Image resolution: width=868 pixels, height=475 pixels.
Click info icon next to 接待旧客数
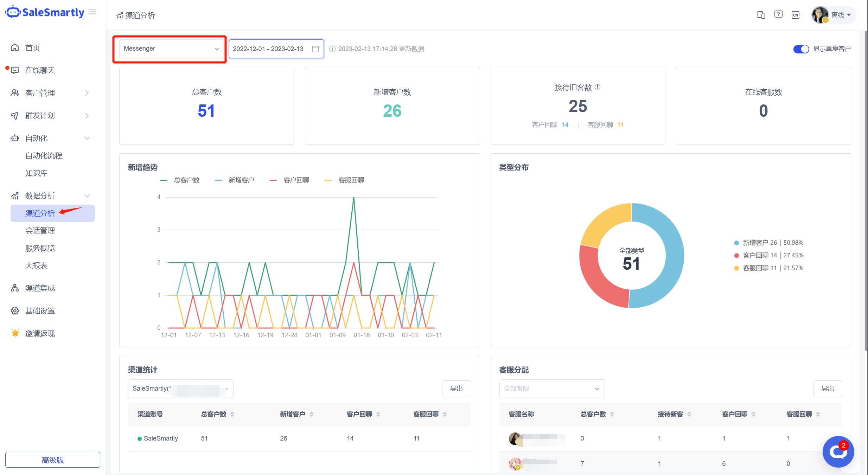click(598, 87)
